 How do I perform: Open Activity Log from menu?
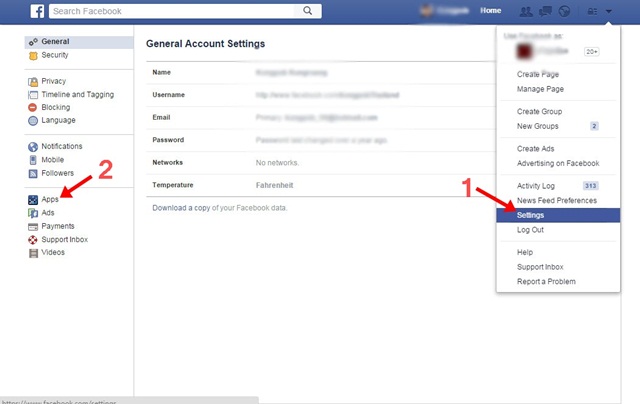(x=536, y=186)
